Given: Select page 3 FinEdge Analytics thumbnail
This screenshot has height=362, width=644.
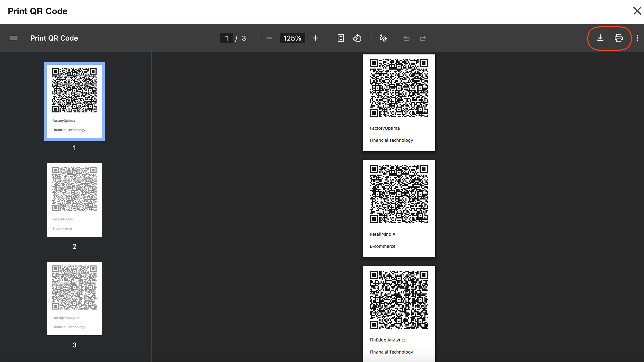Looking at the screenshot, I should pyautogui.click(x=74, y=298).
